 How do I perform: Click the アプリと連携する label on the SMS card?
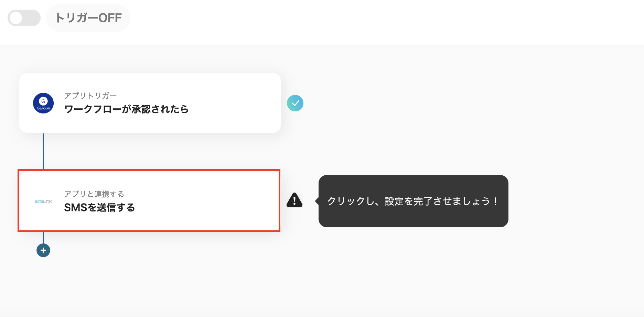[95, 194]
